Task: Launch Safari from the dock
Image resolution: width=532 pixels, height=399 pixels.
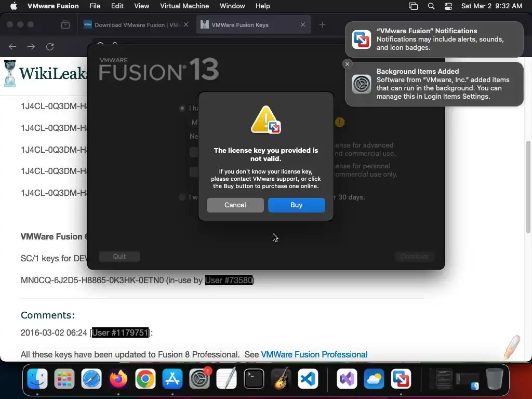Action: [91, 379]
